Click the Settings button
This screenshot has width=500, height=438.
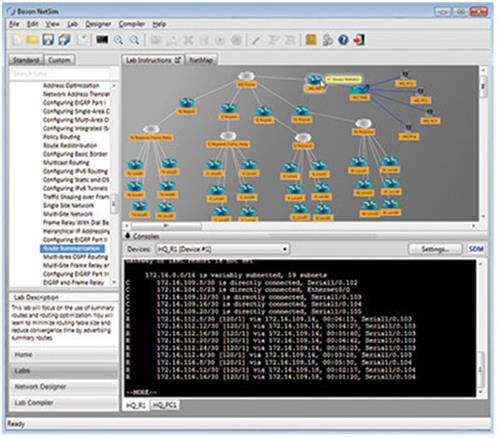click(x=435, y=249)
